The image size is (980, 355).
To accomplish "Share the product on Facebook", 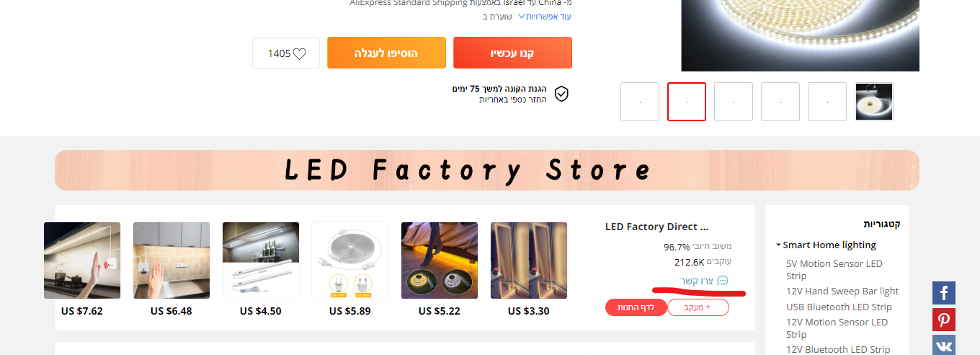I will [944, 293].
